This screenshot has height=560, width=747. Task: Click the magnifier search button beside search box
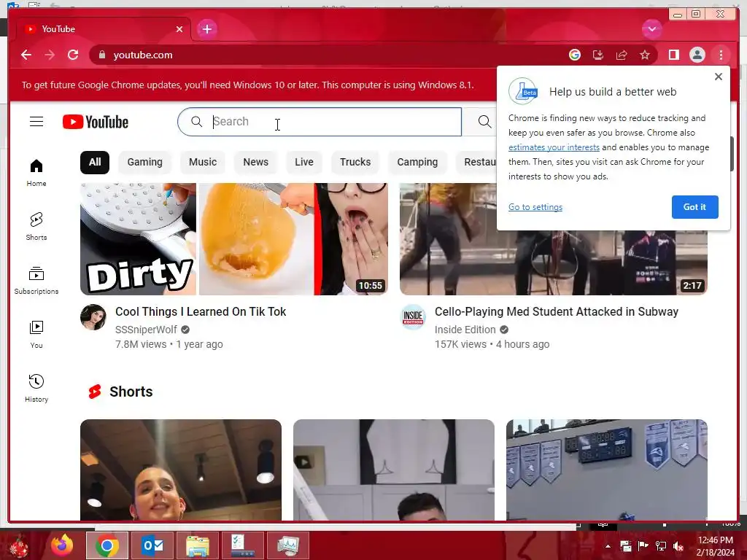[x=484, y=122]
